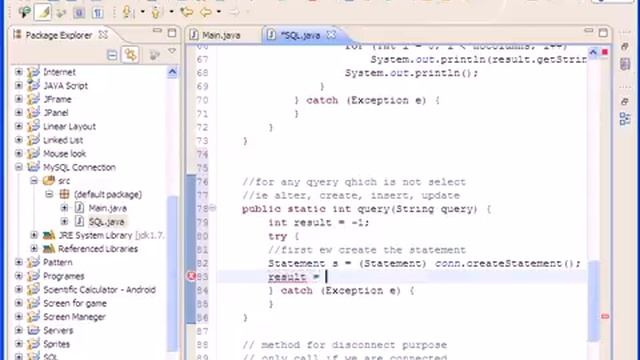Expand the Internet project
Viewport: 640px width, 360px height.
[x=19, y=72]
